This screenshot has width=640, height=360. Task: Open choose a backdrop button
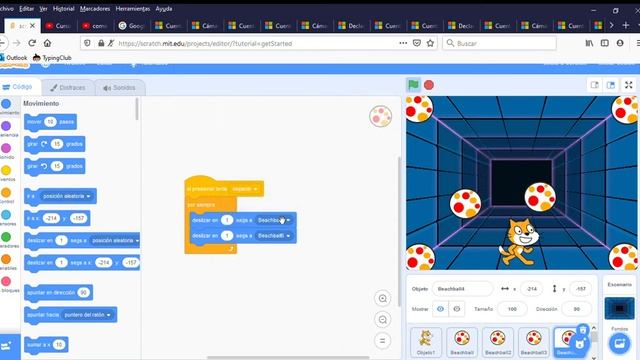tap(619, 343)
